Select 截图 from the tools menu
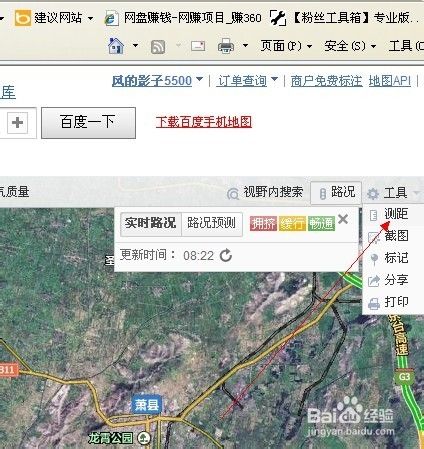424x449 pixels. [x=393, y=236]
